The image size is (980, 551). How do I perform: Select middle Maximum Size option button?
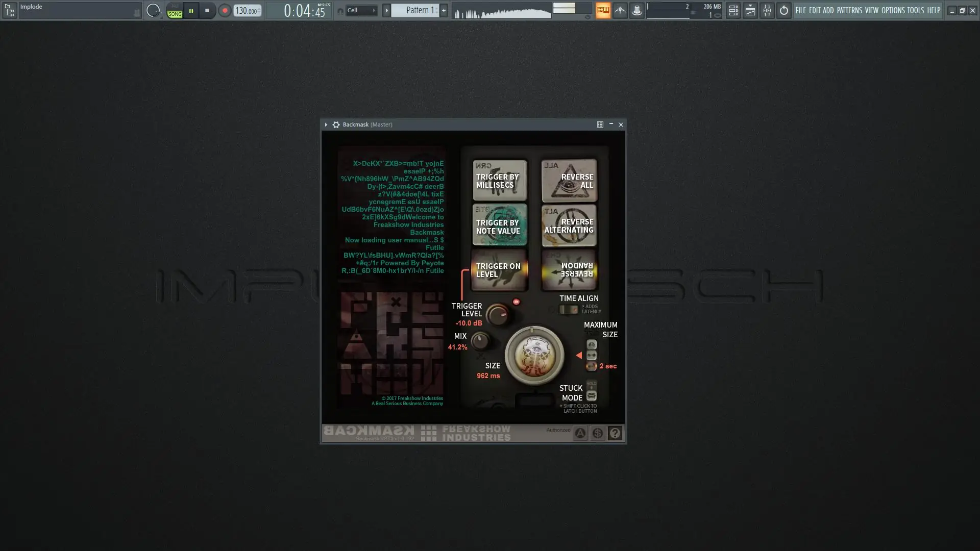591,355
